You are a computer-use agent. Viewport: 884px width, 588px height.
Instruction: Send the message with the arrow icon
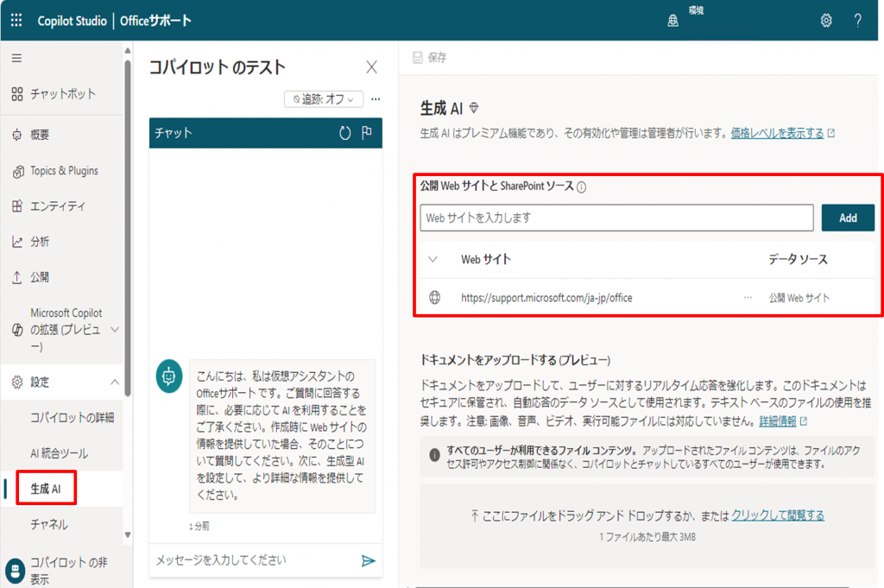pyautogui.click(x=368, y=560)
